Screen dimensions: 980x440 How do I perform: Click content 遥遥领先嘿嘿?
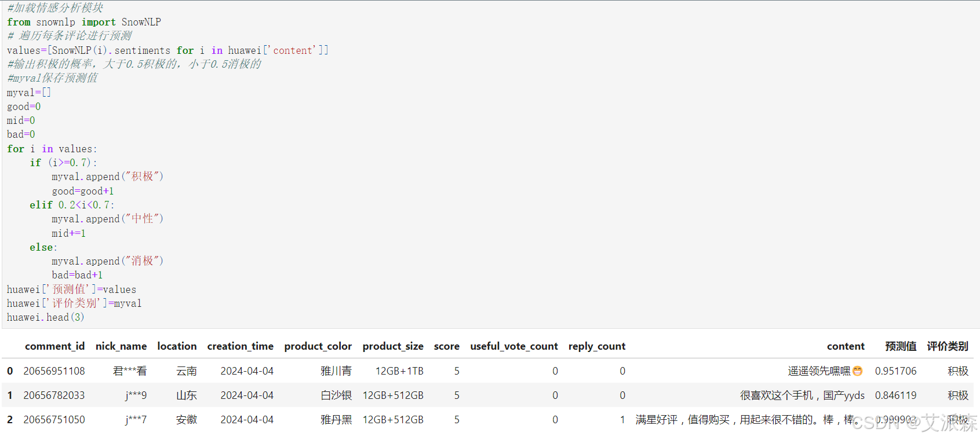[x=825, y=371]
